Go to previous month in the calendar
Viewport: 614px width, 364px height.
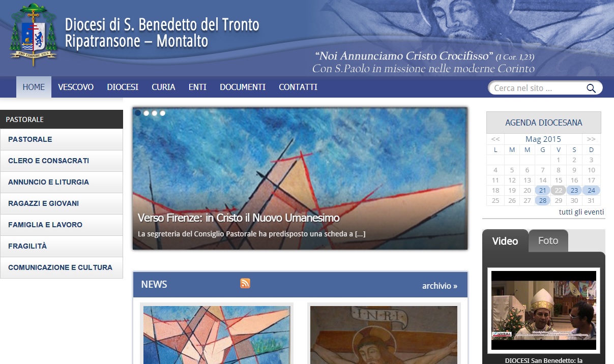[x=495, y=139]
